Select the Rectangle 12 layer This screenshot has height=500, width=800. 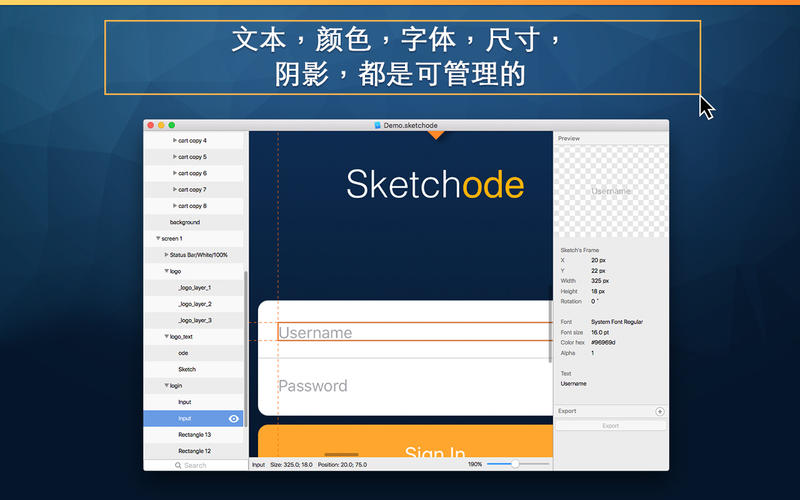[194, 451]
